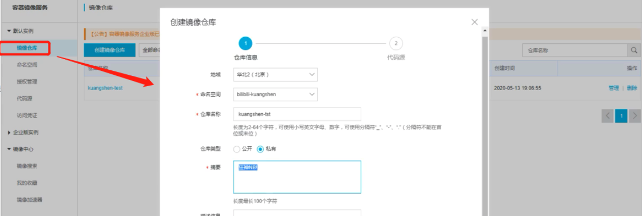The width and height of the screenshot is (644, 216).
Task: Open the 全部命名空间 filter dropdown
Action: pyautogui.click(x=150, y=50)
